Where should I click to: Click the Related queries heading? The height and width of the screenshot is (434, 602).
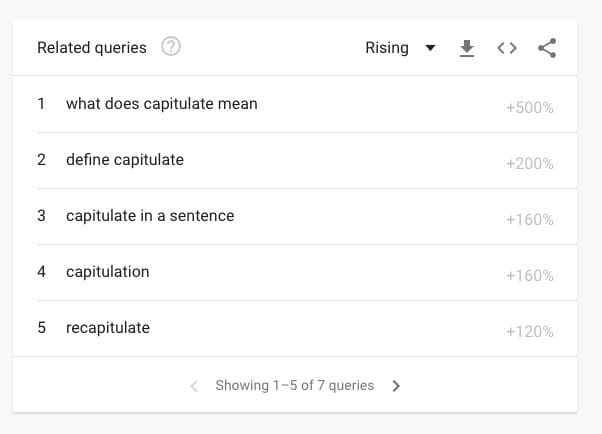click(91, 48)
